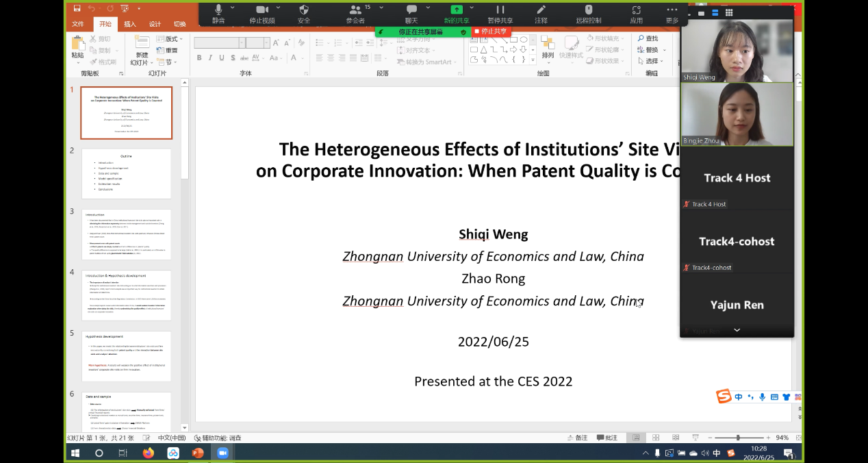Switch to slide sorter view in status bar
868x463 pixels.
click(656, 438)
